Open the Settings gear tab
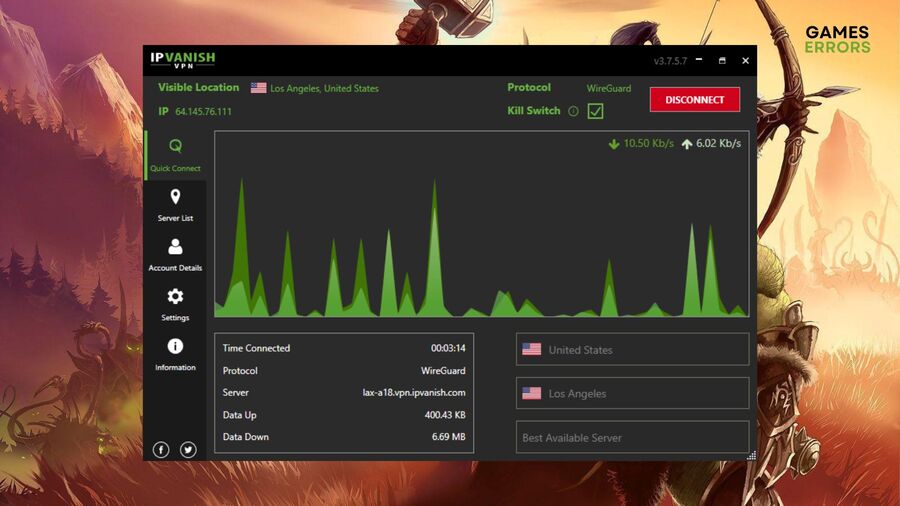This screenshot has height=506, width=900. click(175, 304)
